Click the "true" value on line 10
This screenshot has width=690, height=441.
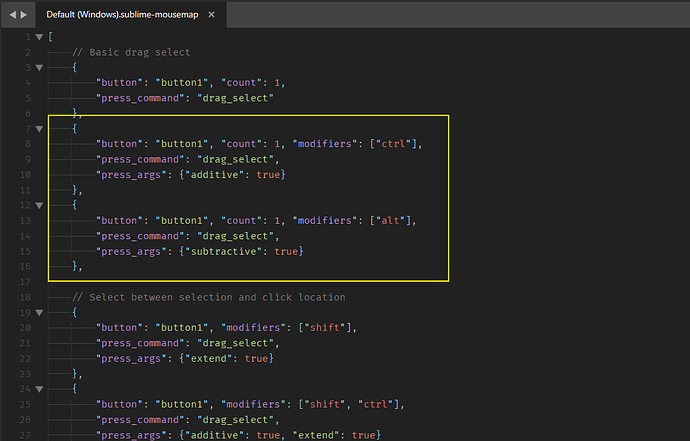[268, 175]
